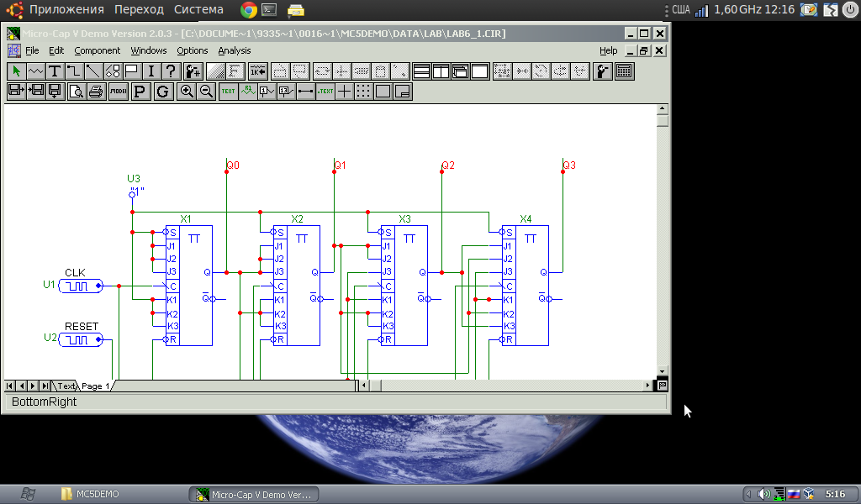The width and height of the screenshot is (861, 504).
Task: Toggle the schematic Border icon
Action: pyautogui.click(x=383, y=91)
